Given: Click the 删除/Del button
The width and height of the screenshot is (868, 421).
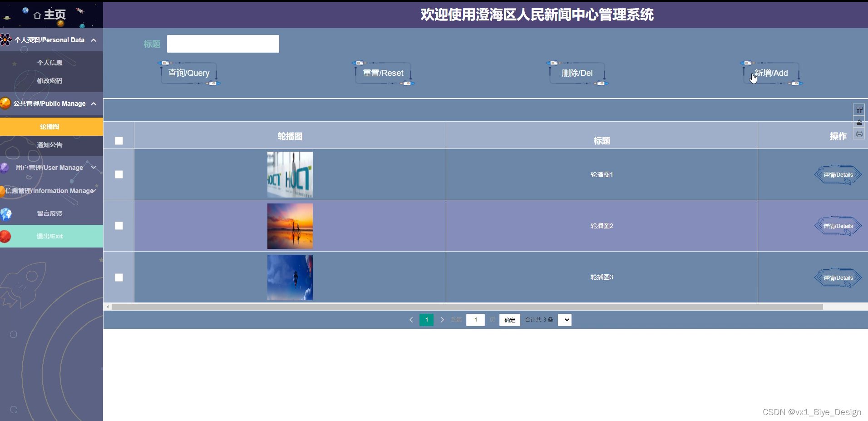Looking at the screenshot, I should 577,73.
